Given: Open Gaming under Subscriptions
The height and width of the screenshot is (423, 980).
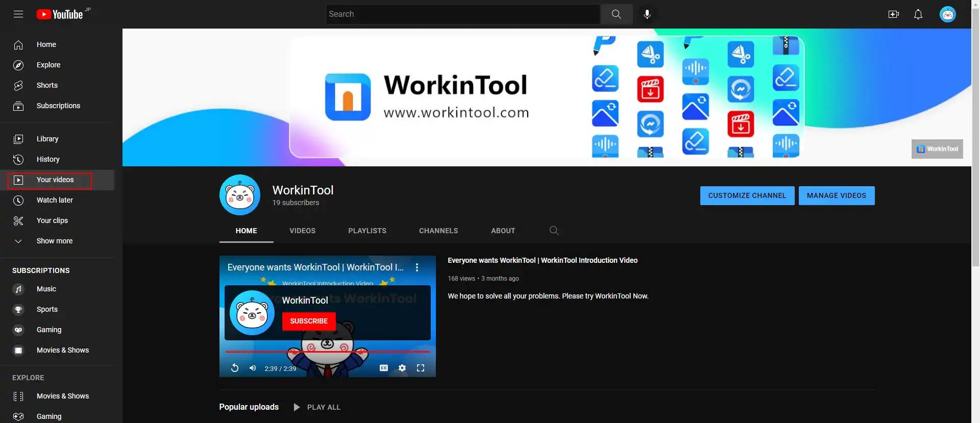Looking at the screenshot, I should point(57,330).
